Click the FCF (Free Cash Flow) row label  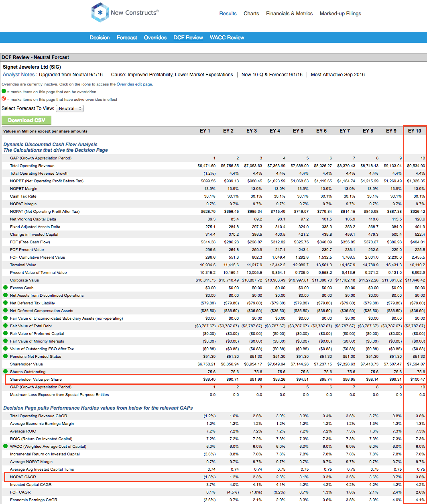point(30,242)
